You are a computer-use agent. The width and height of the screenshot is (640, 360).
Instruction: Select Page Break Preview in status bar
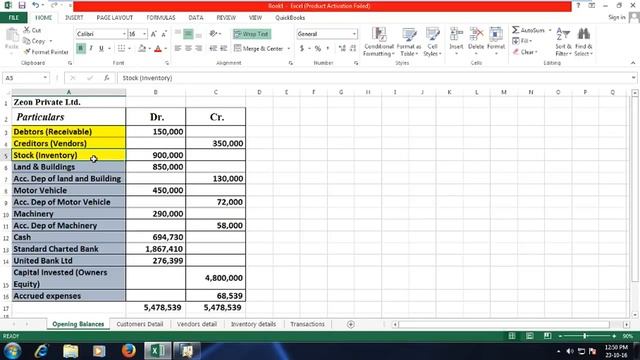(x=547, y=336)
